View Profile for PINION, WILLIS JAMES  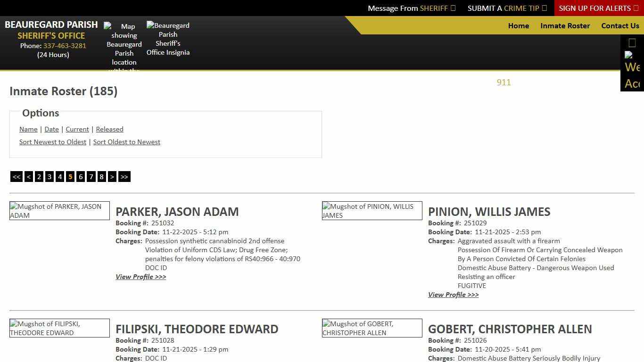pyautogui.click(x=453, y=295)
